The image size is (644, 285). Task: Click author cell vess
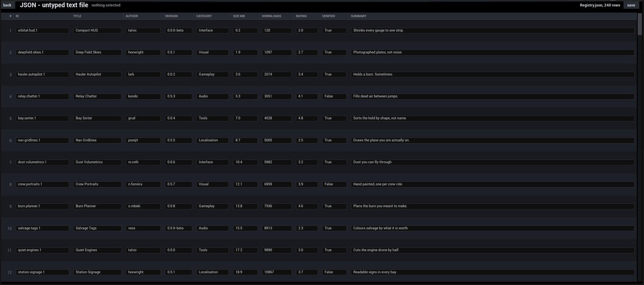click(143, 228)
